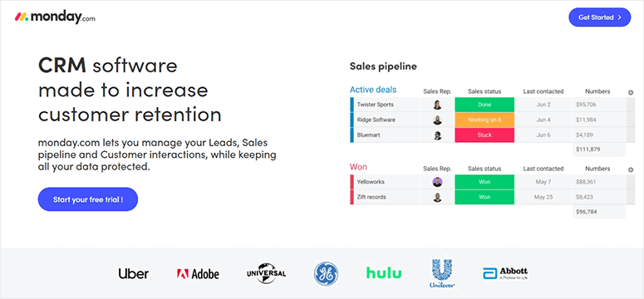This screenshot has height=299, width=644.
Task: Click the monday.com logo
Action: click(x=55, y=17)
